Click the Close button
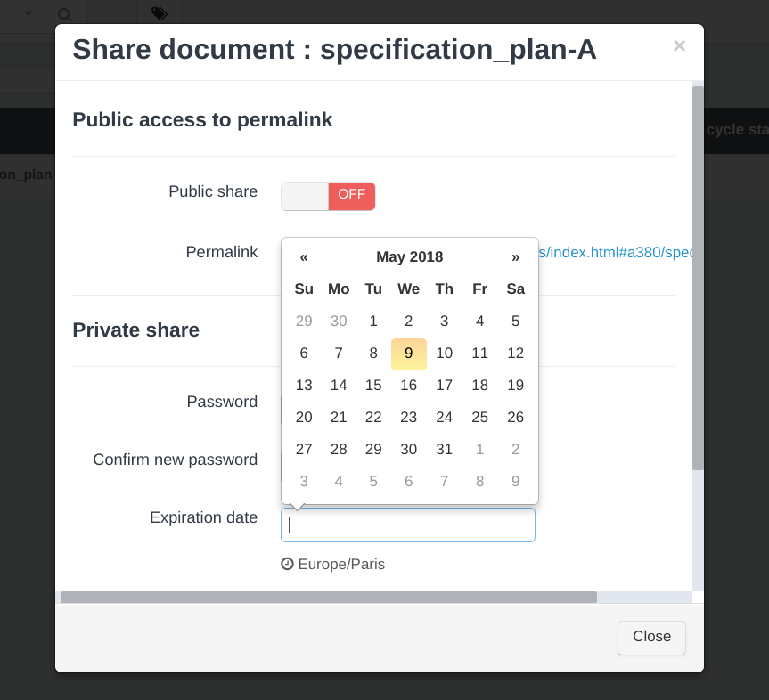Image resolution: width=769 pixels, height=700 pixels. point(651,638)
